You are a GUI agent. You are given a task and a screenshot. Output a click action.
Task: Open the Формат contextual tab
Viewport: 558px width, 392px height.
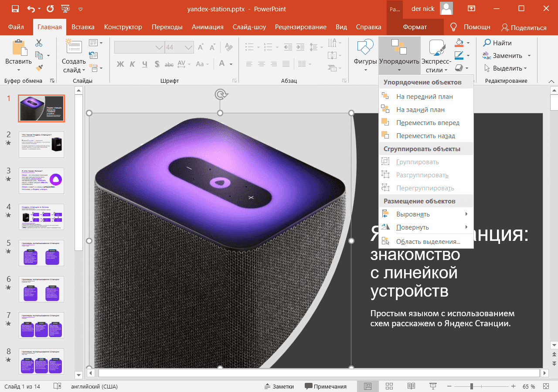(415, 27)
